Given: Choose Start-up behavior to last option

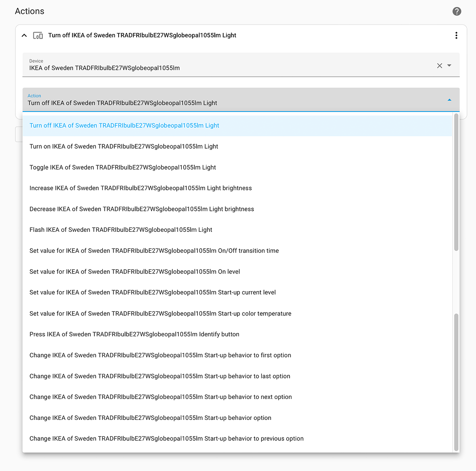Looking at the screenshot, I should click(237, 376).
